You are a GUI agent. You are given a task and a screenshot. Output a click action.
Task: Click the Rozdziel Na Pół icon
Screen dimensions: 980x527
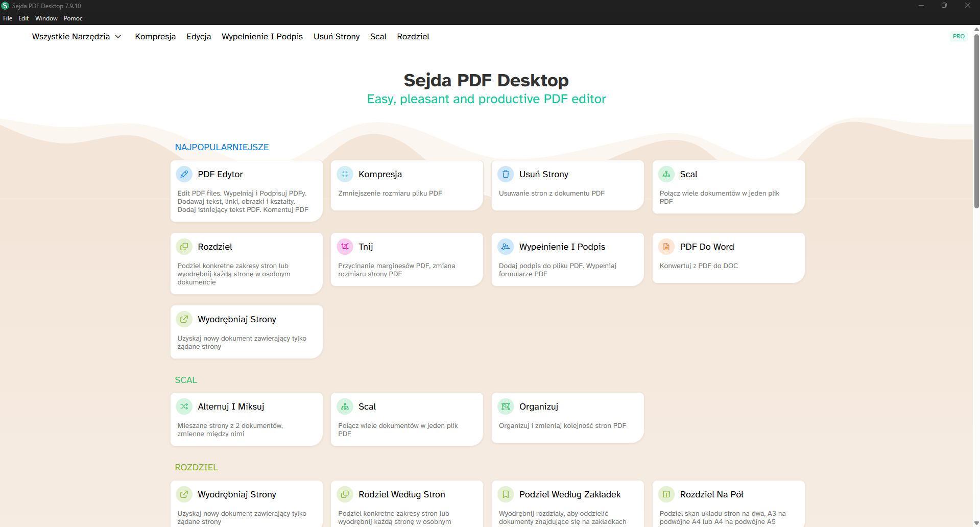click(666, 494)
